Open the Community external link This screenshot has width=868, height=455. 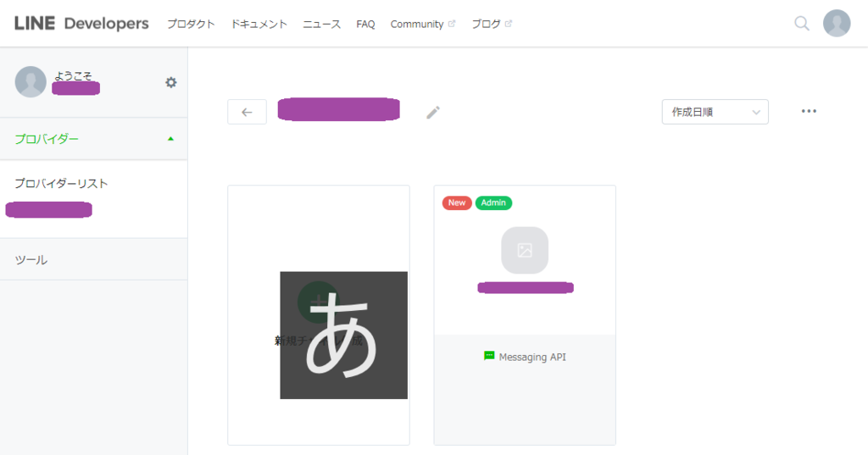click(x=422, y=24)
